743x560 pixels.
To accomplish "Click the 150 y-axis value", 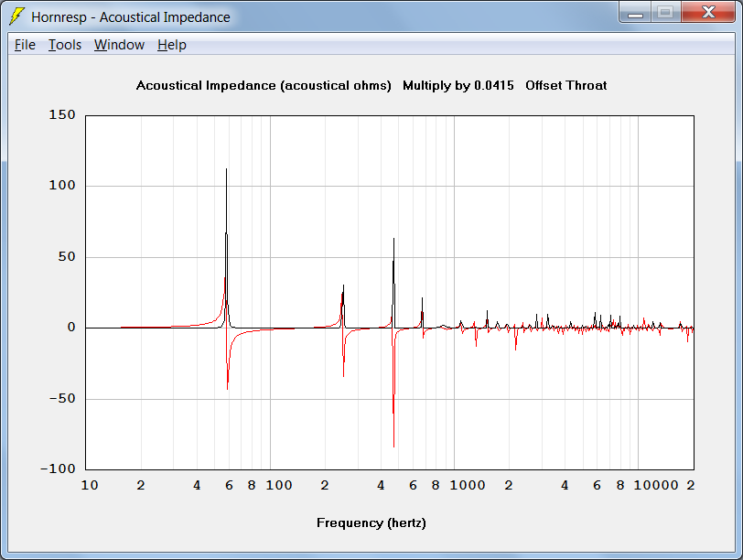I will (62, 115).
